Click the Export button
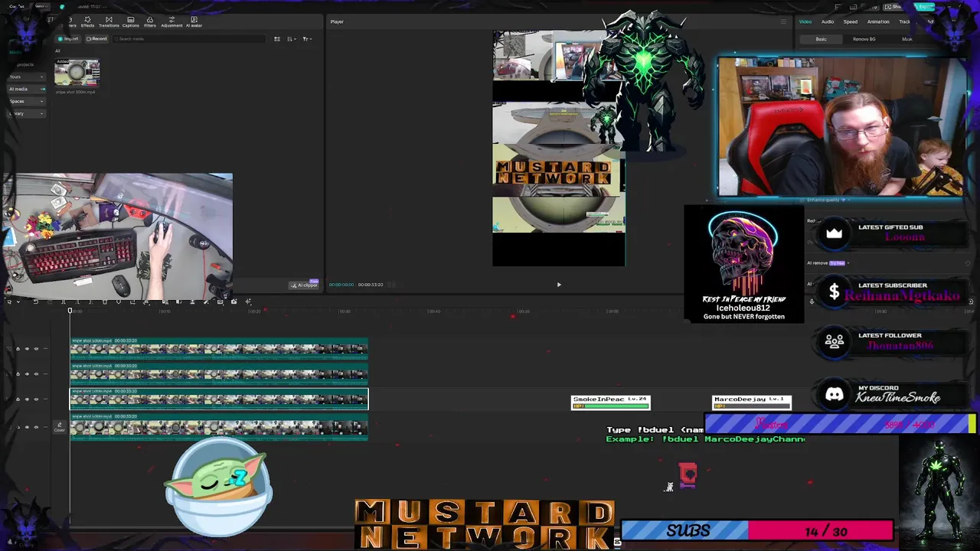The width and height of the screenshot is (980, 551). pos(924,7)
